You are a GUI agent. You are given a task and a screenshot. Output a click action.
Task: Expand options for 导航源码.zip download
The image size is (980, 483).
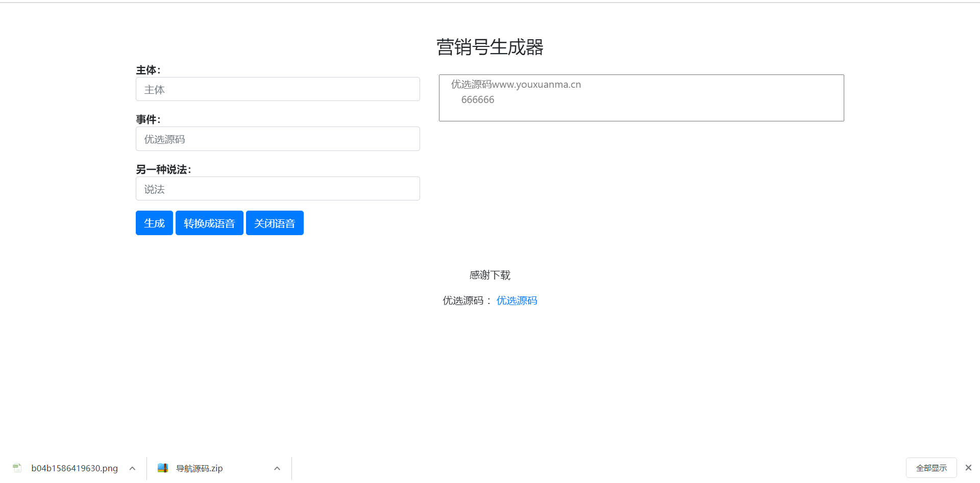pos(277,468)
